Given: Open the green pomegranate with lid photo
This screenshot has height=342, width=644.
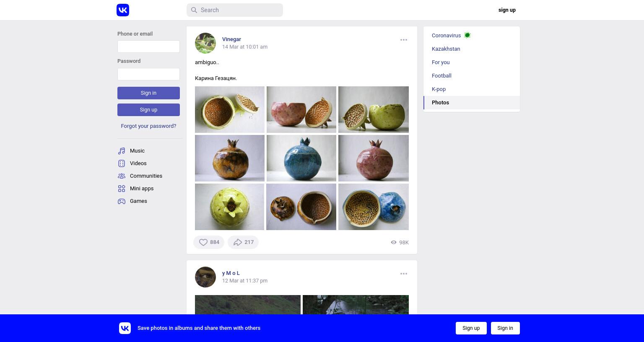Looking at the screenshot, I should [x=374, y=109].
